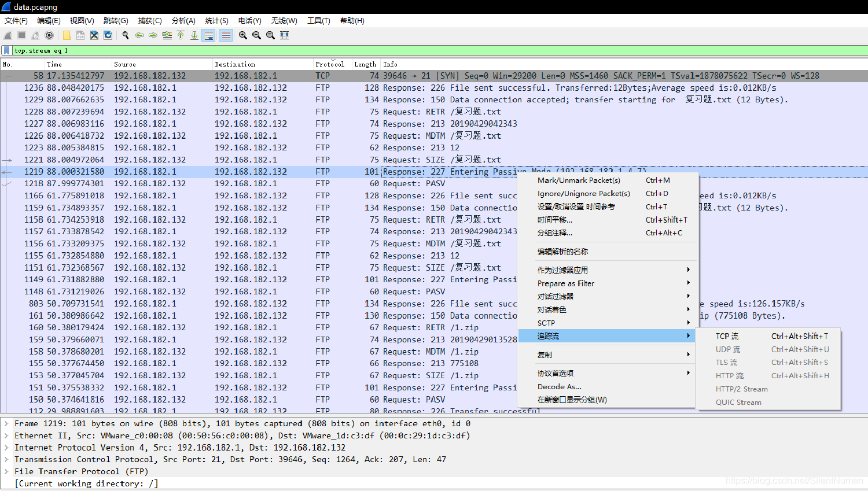The width and height of the screenshot is (868, 491).
Task: Reset text size with zoom normal icon
Action: point(271,35)
